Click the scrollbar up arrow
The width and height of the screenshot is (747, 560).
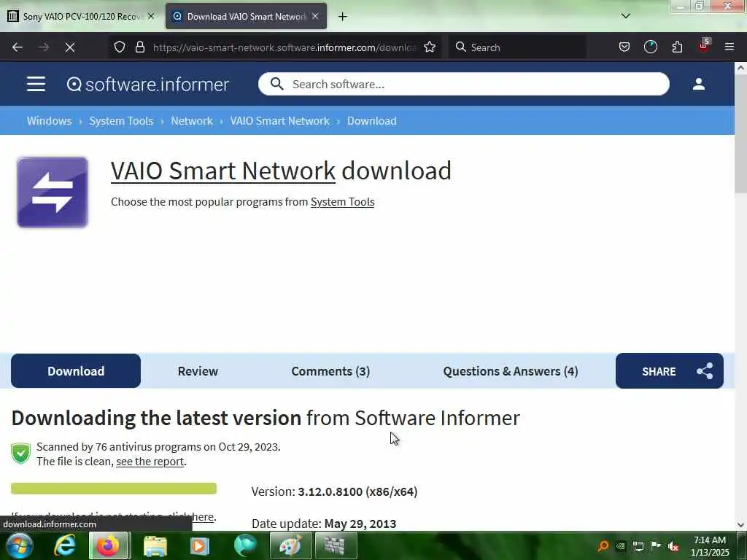coord(740,68)
